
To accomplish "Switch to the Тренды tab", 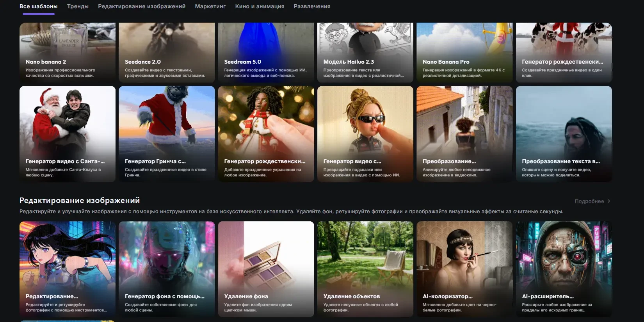I will (78, 6).
